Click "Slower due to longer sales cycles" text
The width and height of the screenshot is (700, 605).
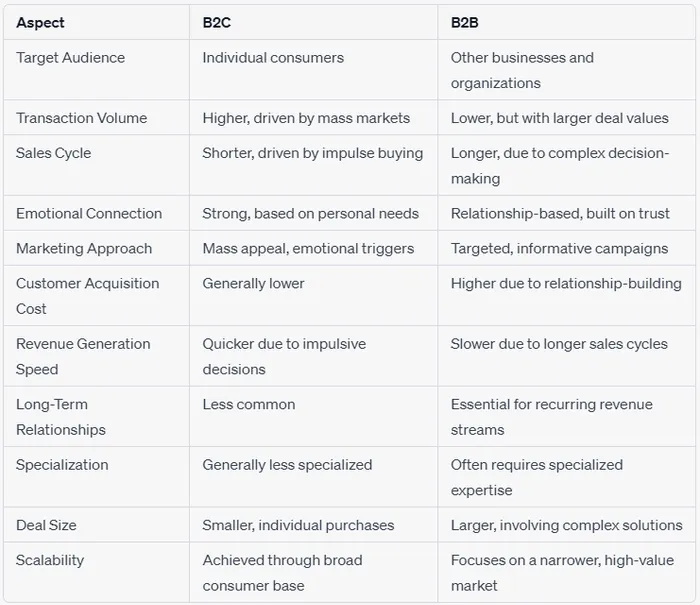tap(559, 344)
